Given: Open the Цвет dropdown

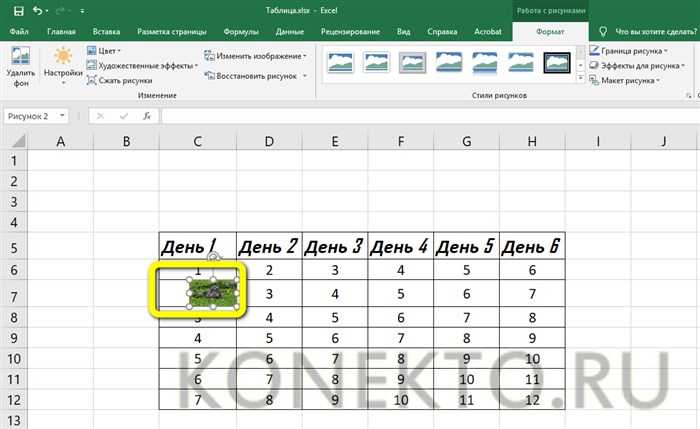Looking at the screenshot, I should (x=104, y=51).
